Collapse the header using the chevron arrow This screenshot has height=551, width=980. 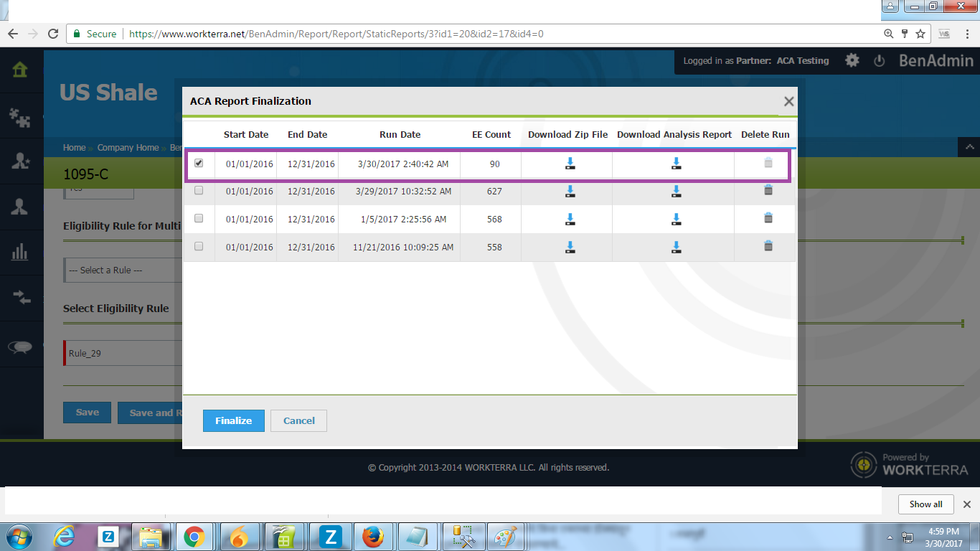969,147
